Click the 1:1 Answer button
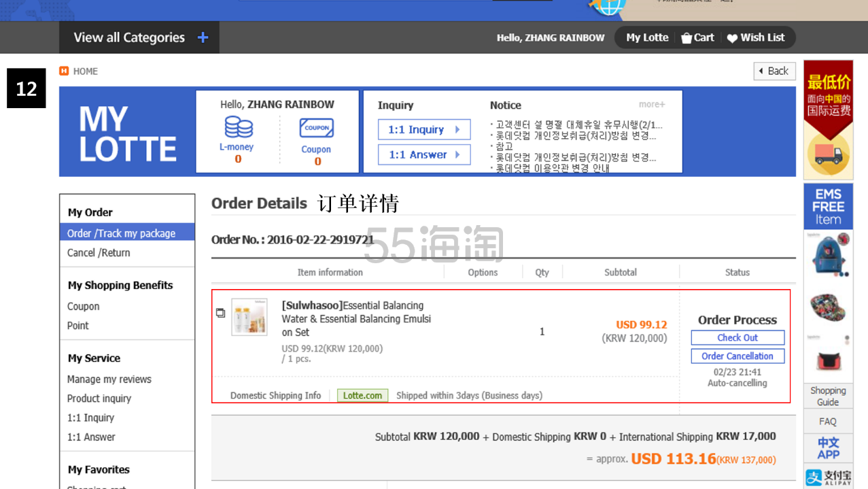Screen dimensions: 868x489 coord(424,154)
